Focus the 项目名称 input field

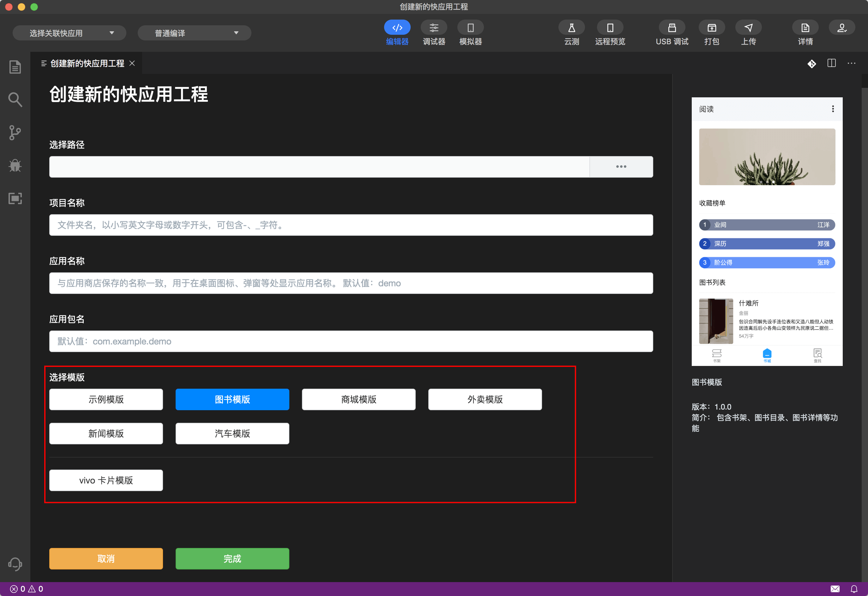(x=351, y=225)
